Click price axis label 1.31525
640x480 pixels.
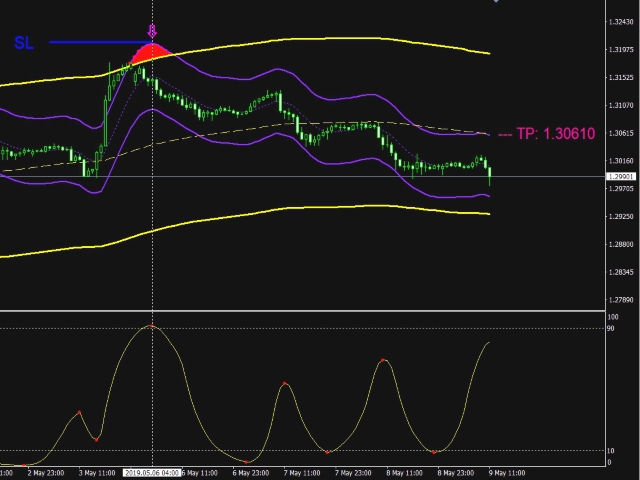[621, 78]
